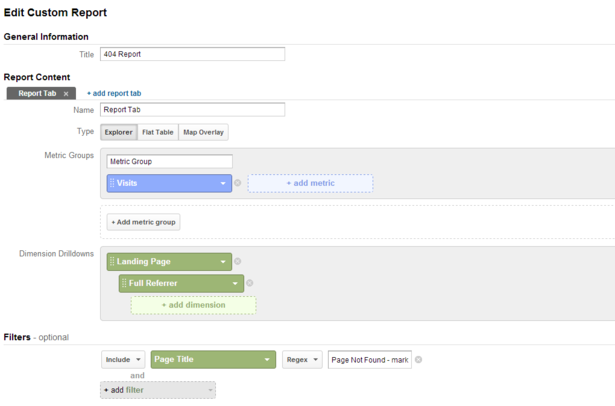Remove the Landing Page dimension
Viewport: 615px width, 406px height.
tap(238, 262)
